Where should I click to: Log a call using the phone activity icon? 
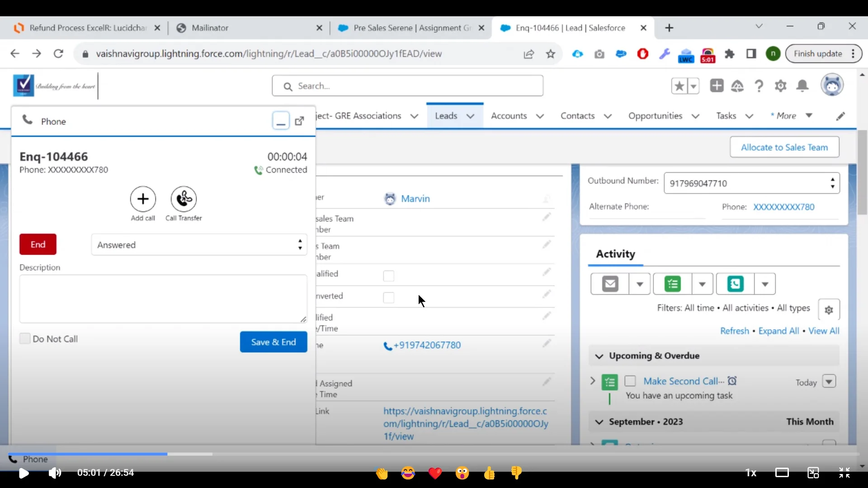click(x=735, y=284)
